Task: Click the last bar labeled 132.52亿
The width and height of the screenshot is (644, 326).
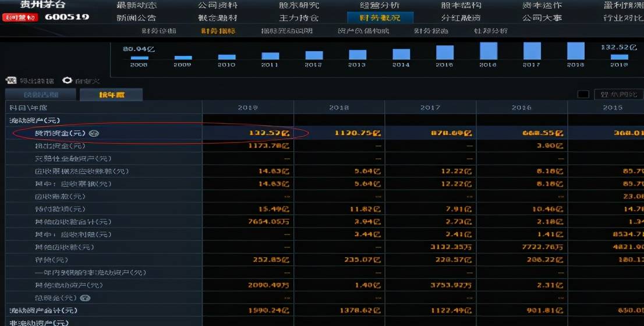Action: pyautogui.click(x=619, y=56)
